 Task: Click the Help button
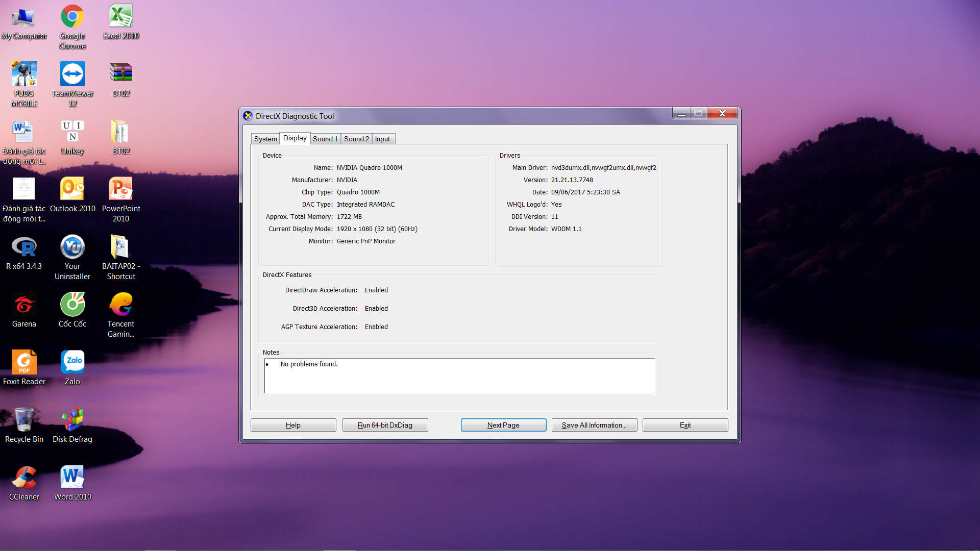pos(293,425)
